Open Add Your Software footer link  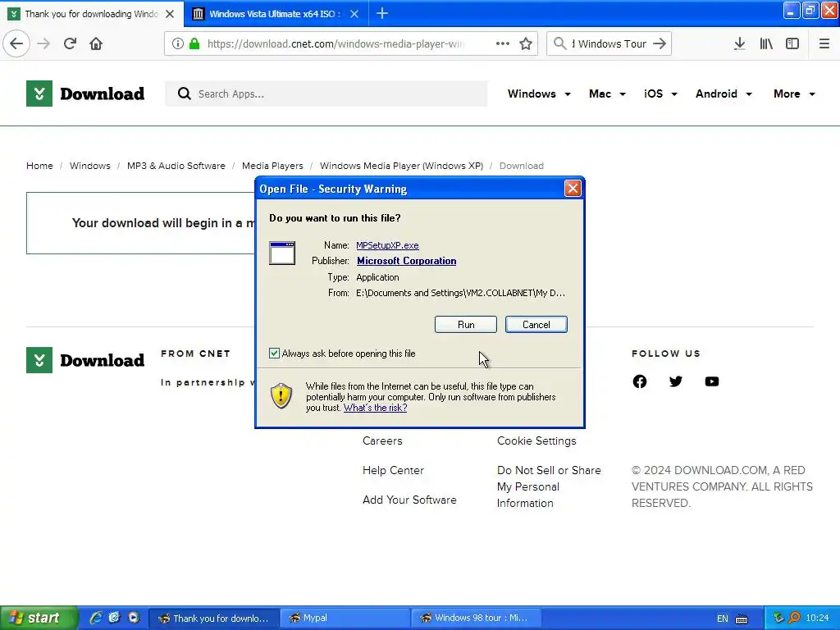coord(410,500)
